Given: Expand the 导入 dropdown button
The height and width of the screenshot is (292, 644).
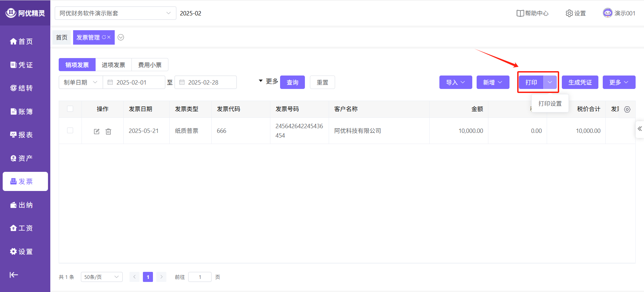Looking at the screenshot, I should coord(455,82).
